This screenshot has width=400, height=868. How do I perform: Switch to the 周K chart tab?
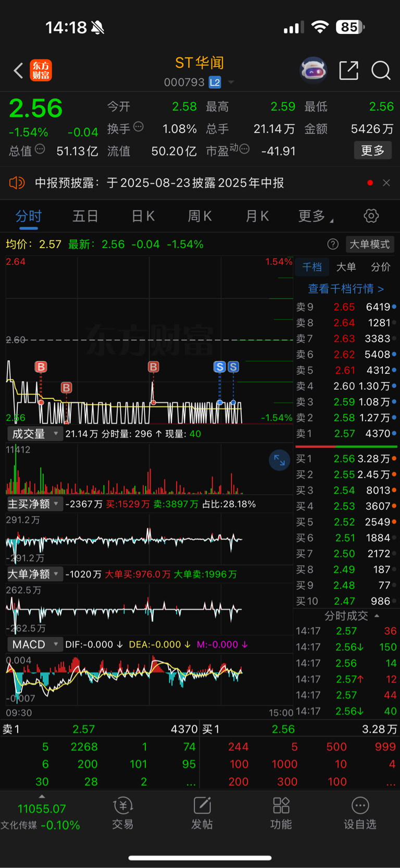(199, 216)
